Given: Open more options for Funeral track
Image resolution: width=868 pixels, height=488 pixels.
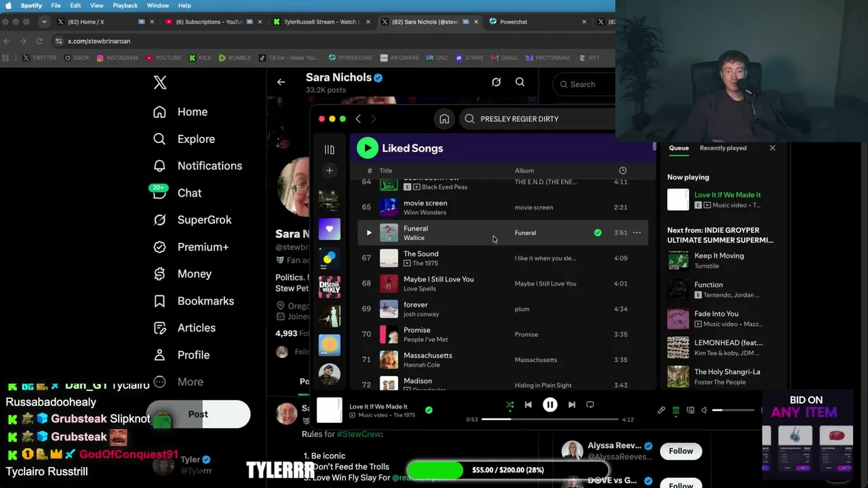Looking at the screenshot, I should pyautogui.click(x=637, y=232).
